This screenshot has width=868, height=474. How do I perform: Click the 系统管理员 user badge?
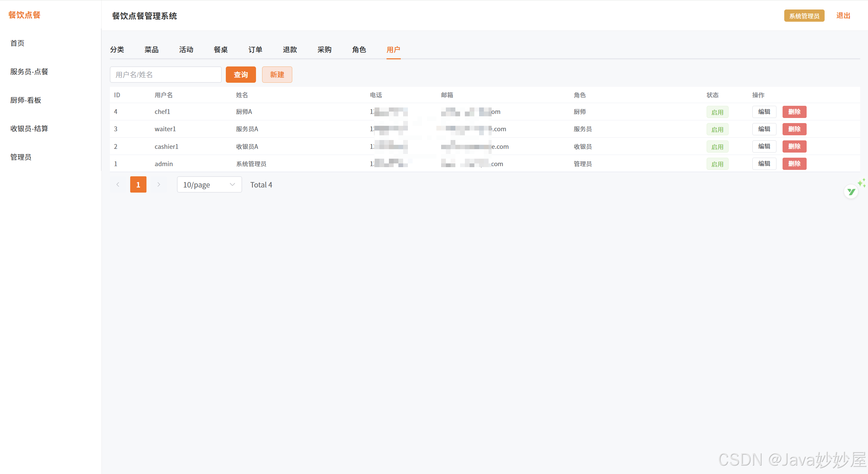coord(804,16)
